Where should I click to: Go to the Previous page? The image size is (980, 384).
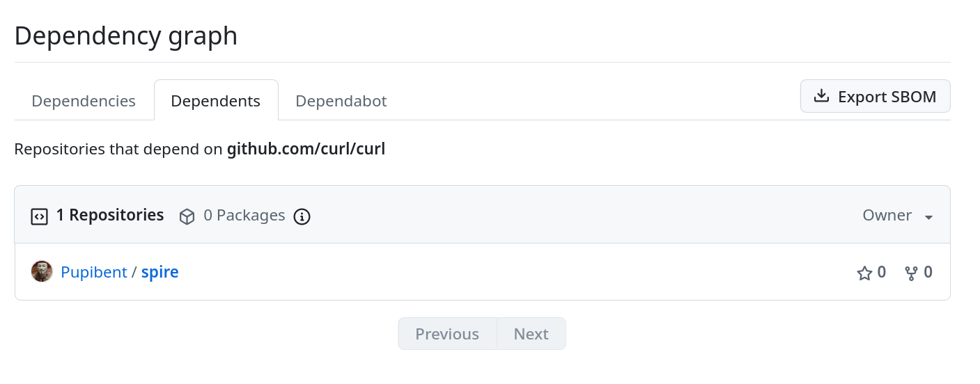447,334
